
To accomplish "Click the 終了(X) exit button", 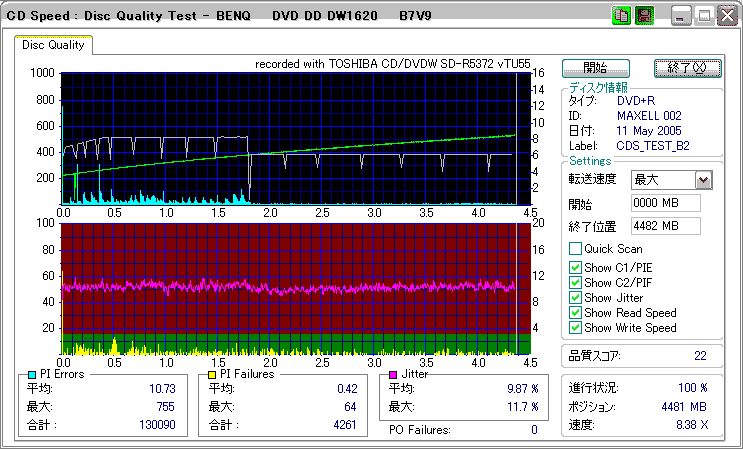I will (686, 68).
